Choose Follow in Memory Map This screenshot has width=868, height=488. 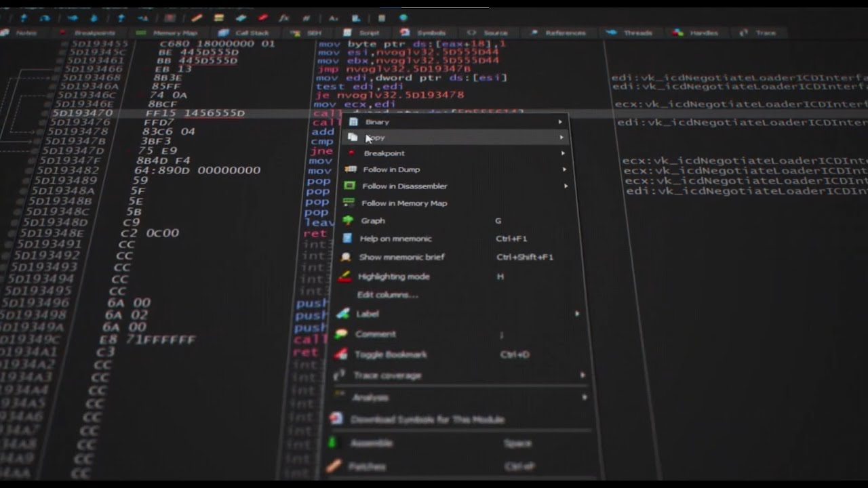click(x=404, y=203)
